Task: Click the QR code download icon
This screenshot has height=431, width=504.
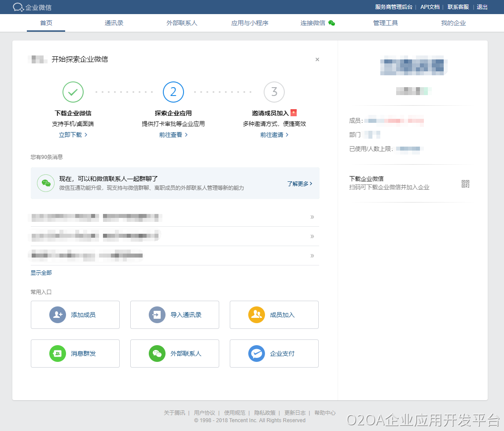Action: 465,184
